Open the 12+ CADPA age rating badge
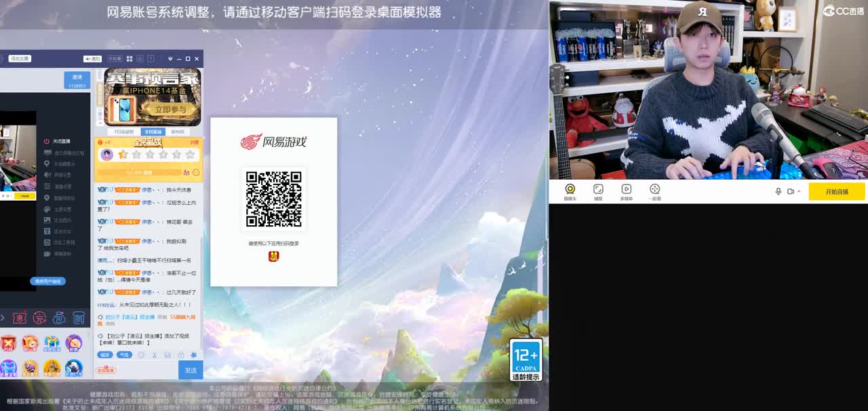Viewport: 868px width, 411px height. pos(526,360)
